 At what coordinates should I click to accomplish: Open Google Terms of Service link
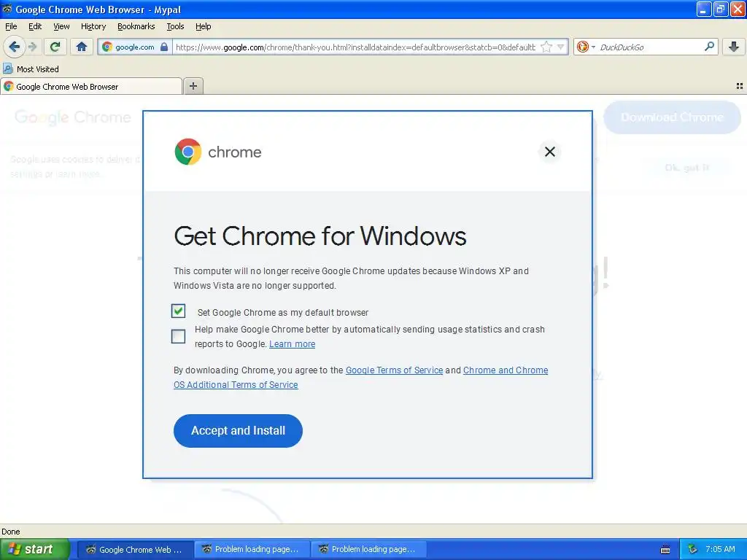[x=394, y=370]
